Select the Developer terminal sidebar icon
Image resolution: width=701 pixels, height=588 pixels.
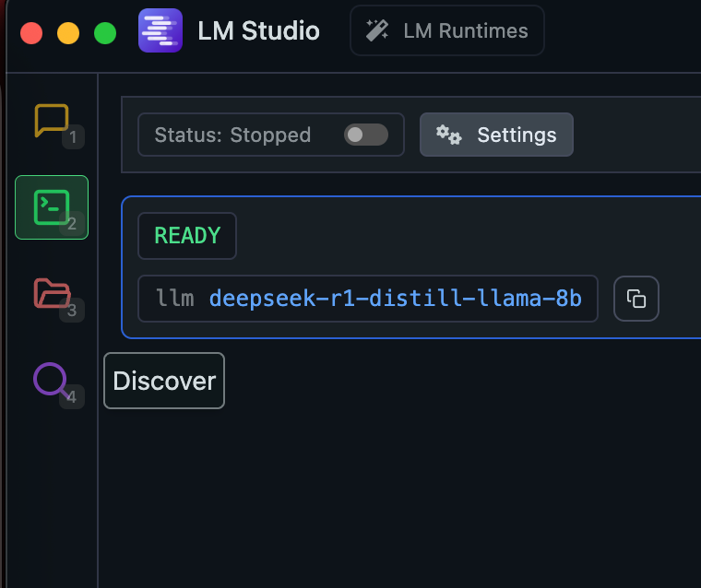coord(52,207)
